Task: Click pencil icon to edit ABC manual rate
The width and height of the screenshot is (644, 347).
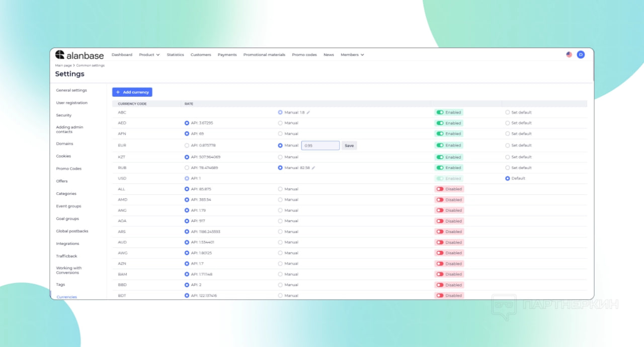Action: pyautogui.click(x=308, y=112)
